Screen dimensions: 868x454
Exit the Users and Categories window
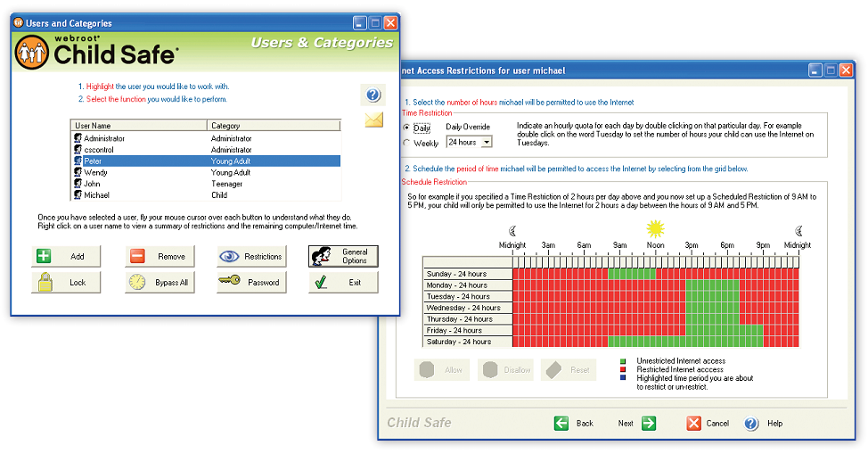tap(343, 282)
